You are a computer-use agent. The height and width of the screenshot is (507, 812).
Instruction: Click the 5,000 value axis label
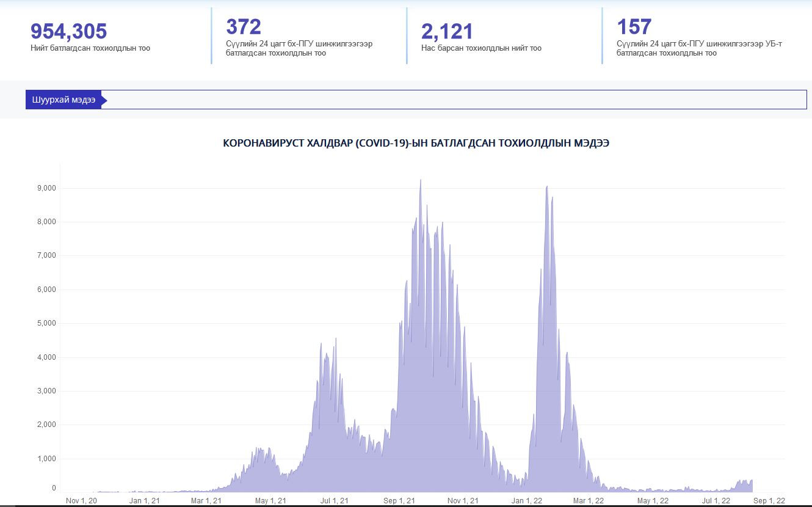(x=46, y=323)
